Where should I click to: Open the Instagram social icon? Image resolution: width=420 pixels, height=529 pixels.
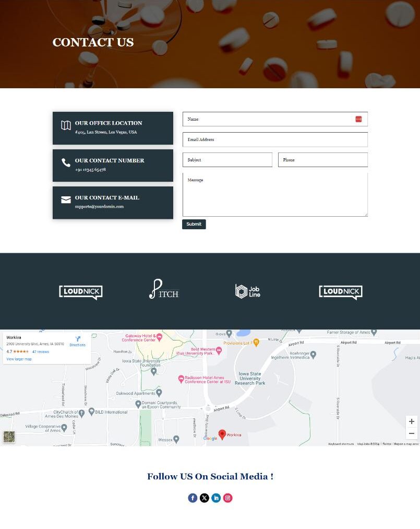[x=227, y=498]
